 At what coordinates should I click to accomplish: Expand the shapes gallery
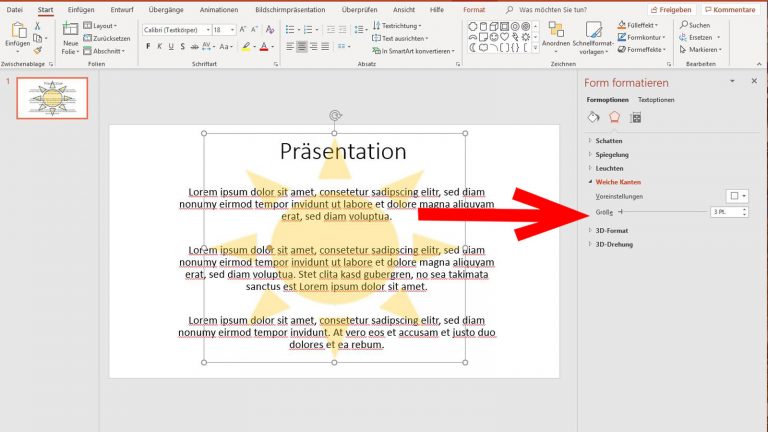[x=535, y=48]
